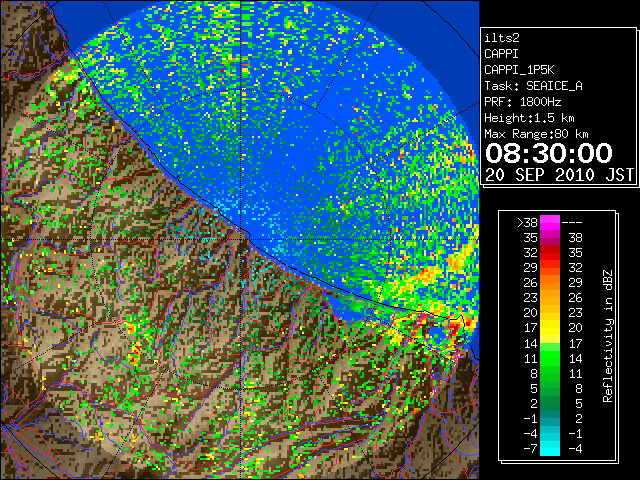Screen dimensions: 640x480
Task: Pick the cyan -7 dBZ legend color
Action: [550, 449]
